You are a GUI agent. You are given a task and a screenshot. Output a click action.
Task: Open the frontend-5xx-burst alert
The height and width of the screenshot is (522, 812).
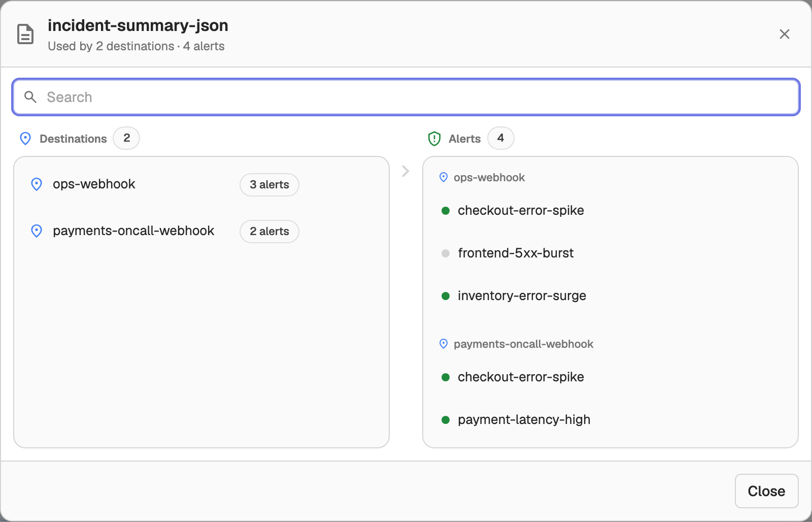pos(516,253)
